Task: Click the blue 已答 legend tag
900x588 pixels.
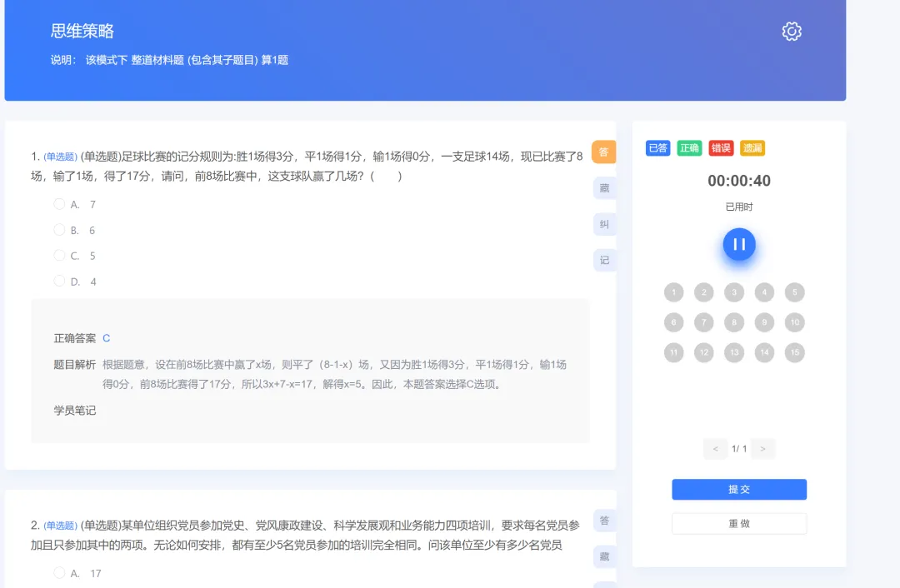Action: (657, 148)
